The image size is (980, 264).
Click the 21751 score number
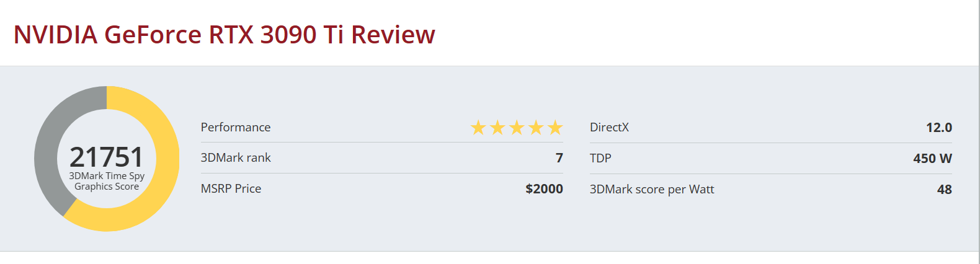106,157
